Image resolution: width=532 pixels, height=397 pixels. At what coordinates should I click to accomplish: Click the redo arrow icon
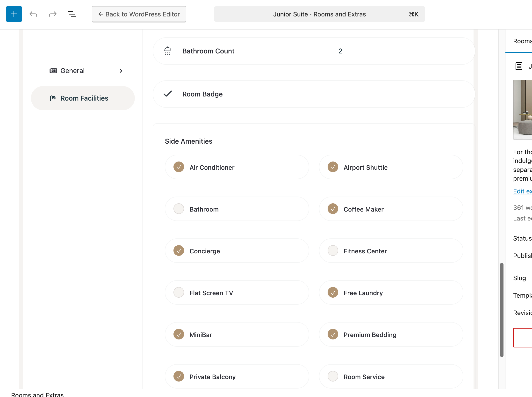coord(52,14)
